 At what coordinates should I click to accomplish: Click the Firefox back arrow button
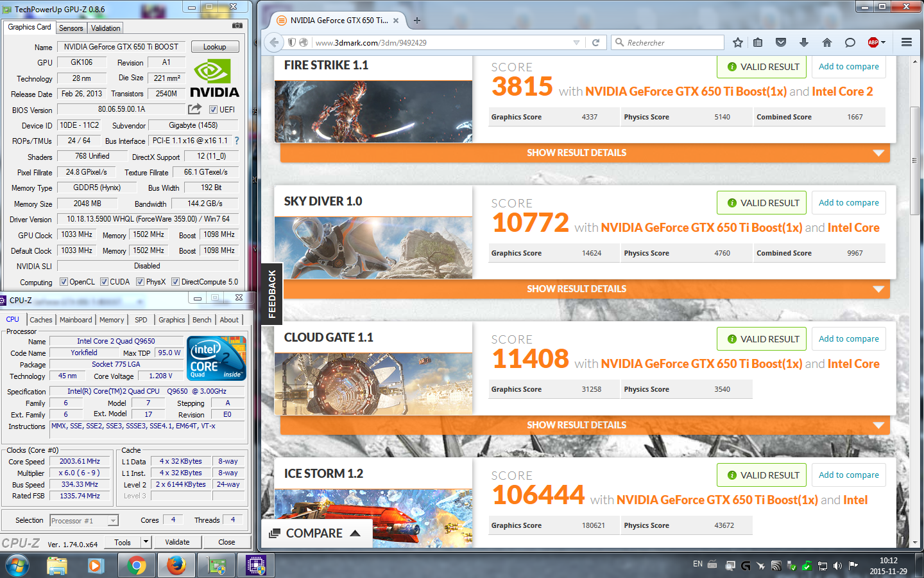pyautogui.click(x=275, y=42)
